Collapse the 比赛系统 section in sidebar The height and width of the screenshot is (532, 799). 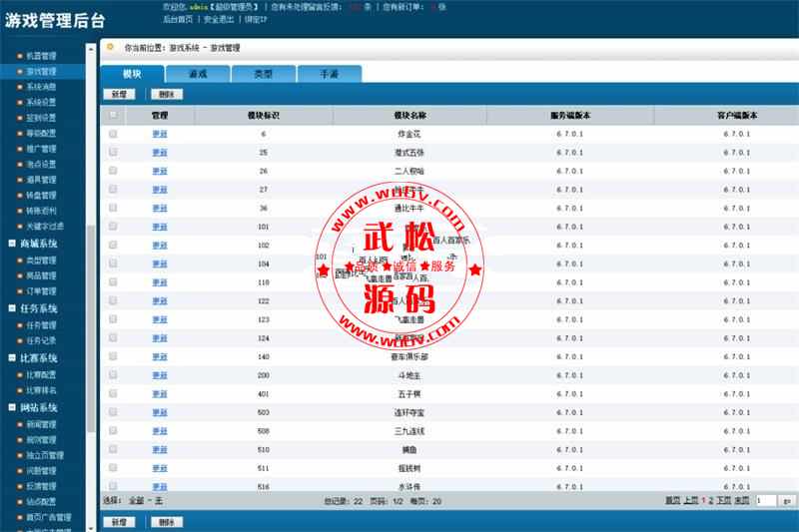12,358
